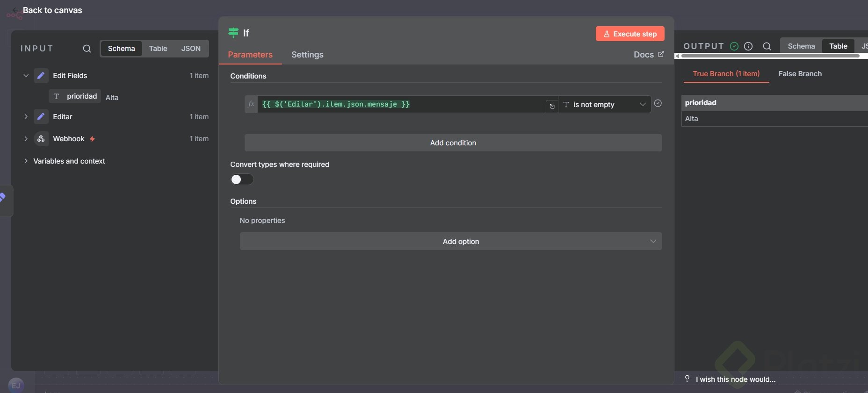Viewport: 868px width, 393px height.
Task: Click the Edit Fields pencil icon
Action: [41, 76]
